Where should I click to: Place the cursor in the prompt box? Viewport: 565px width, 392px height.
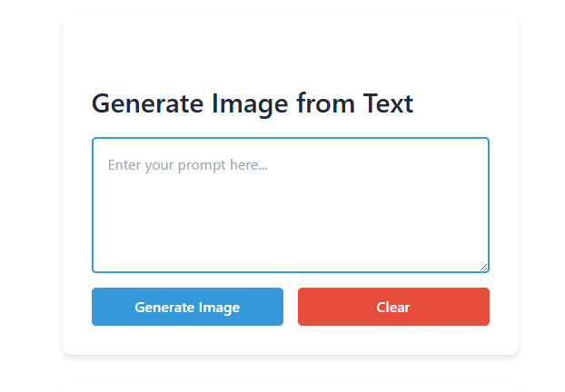tap(291, 204)
